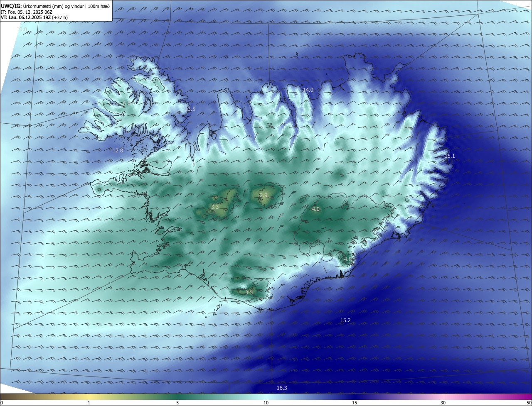Click the 3.3 value label on Langjökull

[x=215, y=207]
